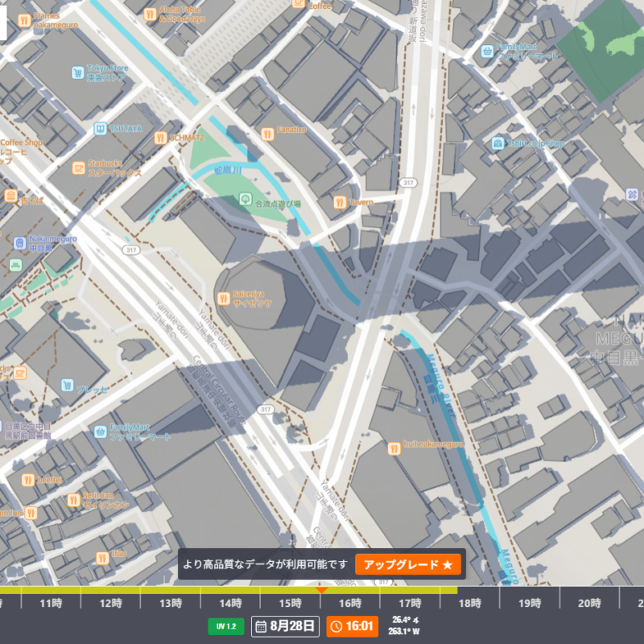Click the clock icon in the time button
This screenshot has height=644, width=644.
point(336,626)
